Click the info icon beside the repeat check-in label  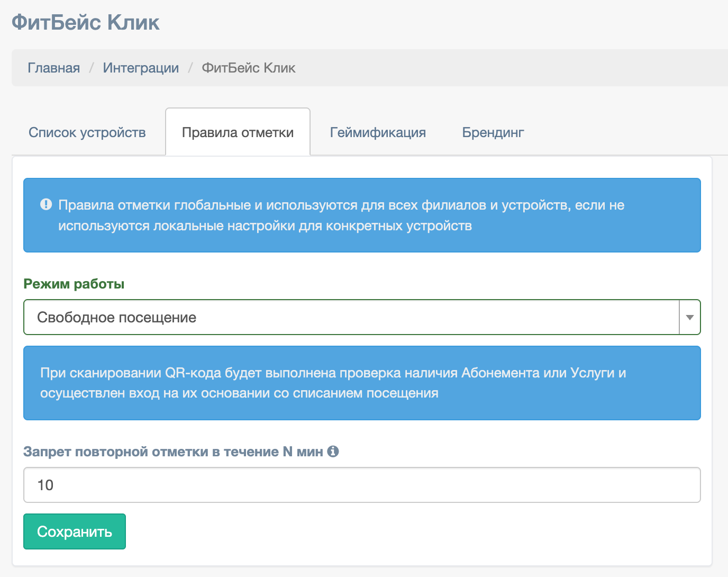[333, 452]
